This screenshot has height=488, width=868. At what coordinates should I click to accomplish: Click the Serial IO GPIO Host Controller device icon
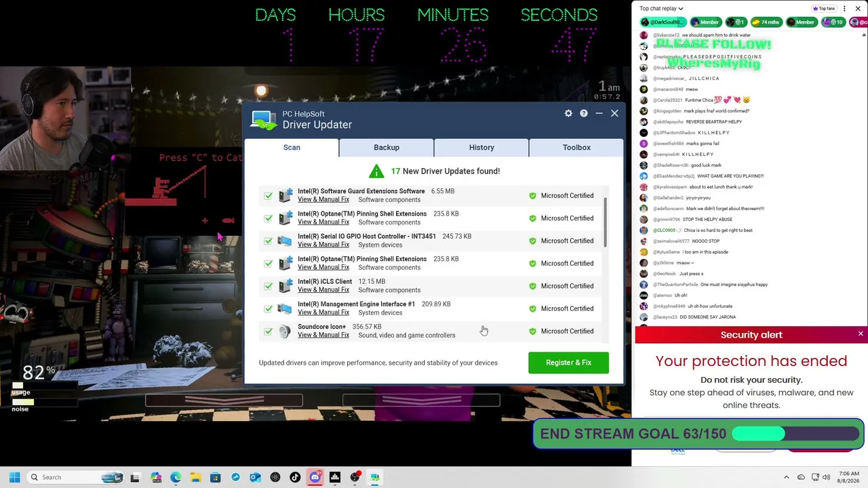(285, 241)
